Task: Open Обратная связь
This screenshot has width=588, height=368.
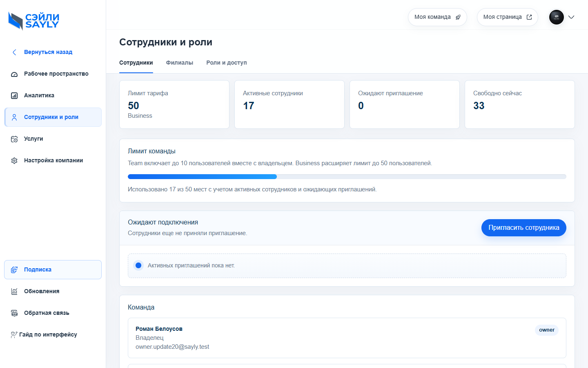Action: pos(53,313)
